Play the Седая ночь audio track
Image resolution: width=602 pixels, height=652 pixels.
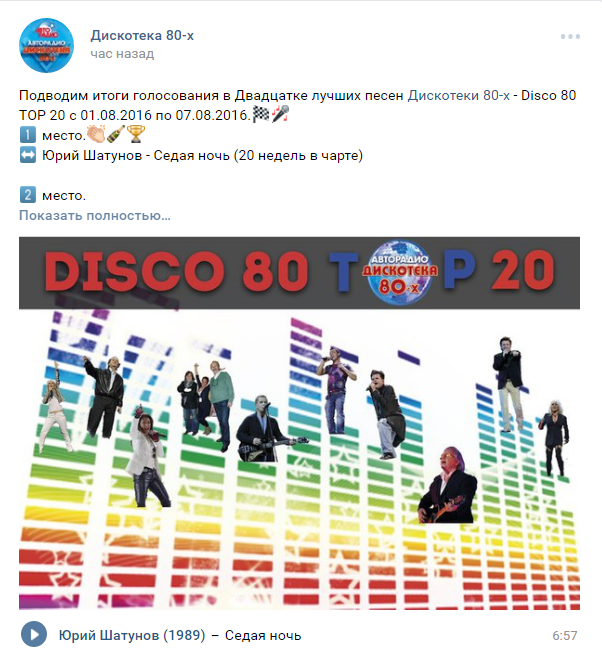[34, 635]
